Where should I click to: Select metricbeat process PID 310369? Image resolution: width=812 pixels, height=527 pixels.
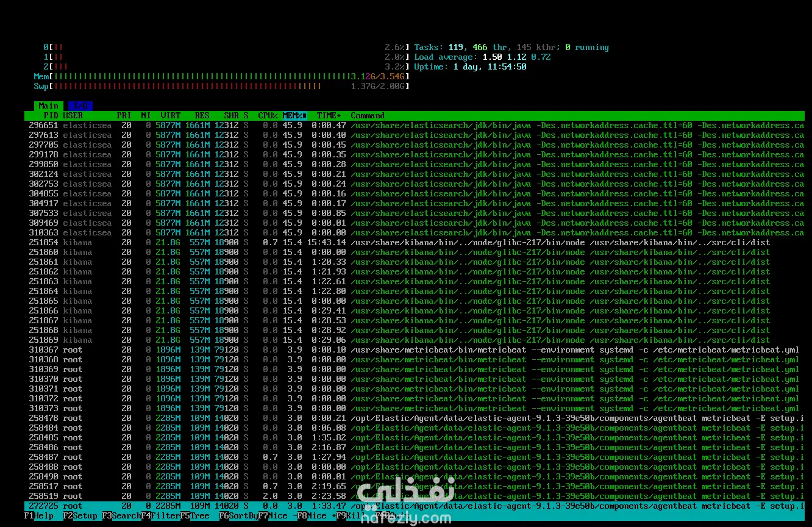coord(415,369)
